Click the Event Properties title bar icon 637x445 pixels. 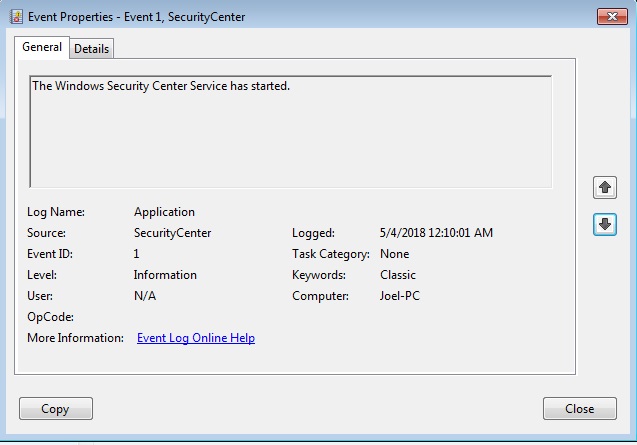(16, 17)
